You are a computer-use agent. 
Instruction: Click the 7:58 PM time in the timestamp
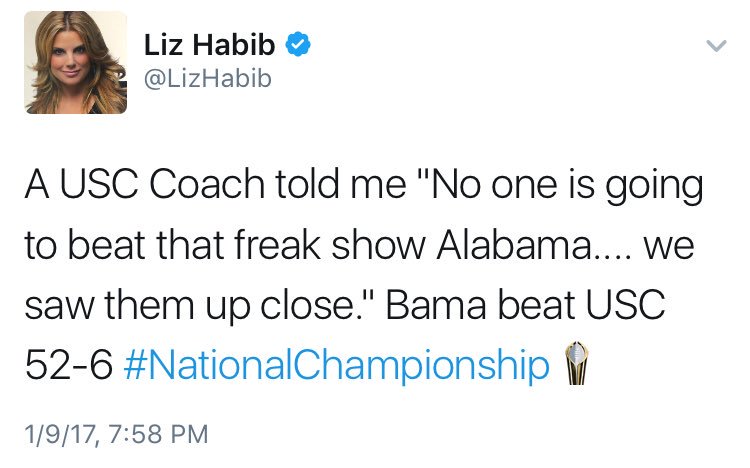click(158, 435)
